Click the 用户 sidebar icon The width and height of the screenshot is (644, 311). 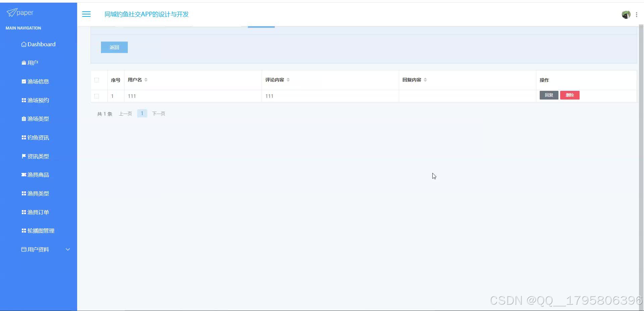[x=24, y=63]
